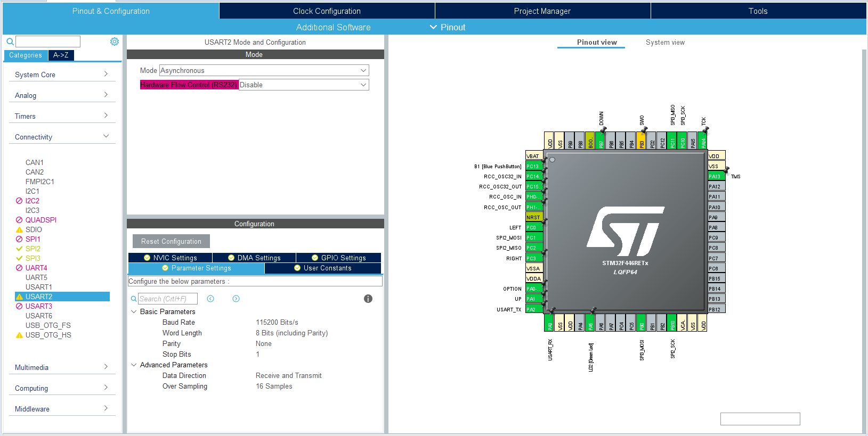Select USART3 in the connectivity list

(x=39, y=306)
